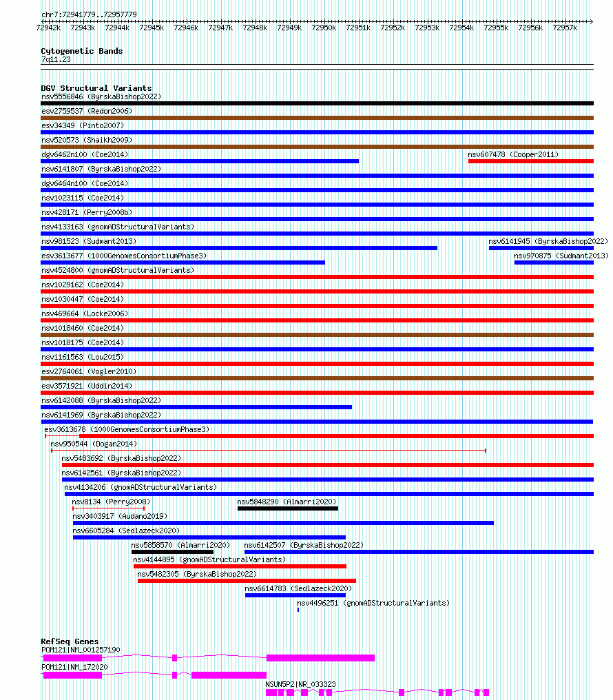
Task: Click the nsv5483692 (ByrskaBishop2022) label
Action: [x=121, y=458]
